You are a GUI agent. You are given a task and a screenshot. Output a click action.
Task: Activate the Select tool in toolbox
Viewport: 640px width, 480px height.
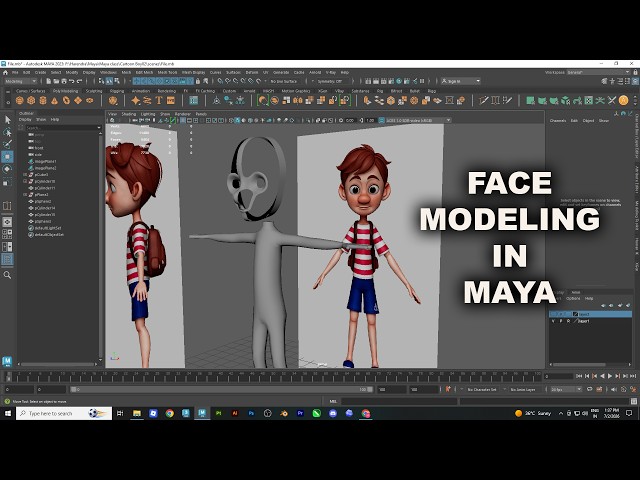click(7, 120)
